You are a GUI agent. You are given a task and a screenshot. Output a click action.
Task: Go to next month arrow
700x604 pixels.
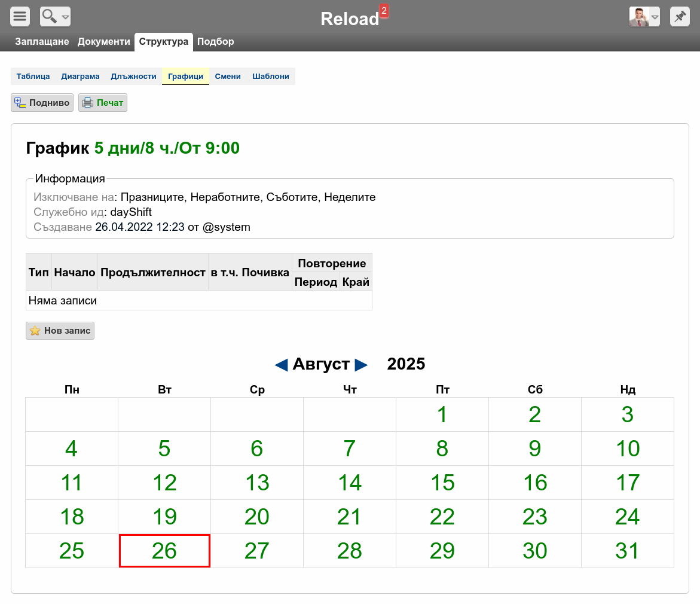[x=361, y=365]
